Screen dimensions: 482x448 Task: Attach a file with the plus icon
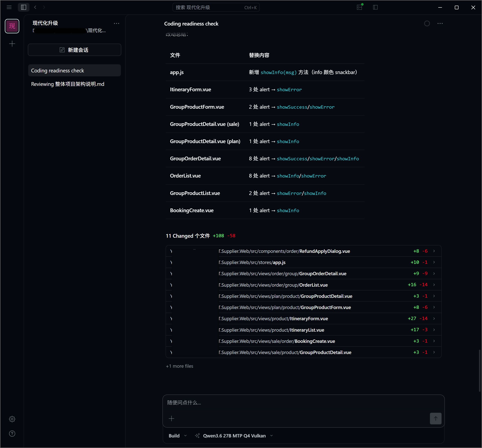171,418
